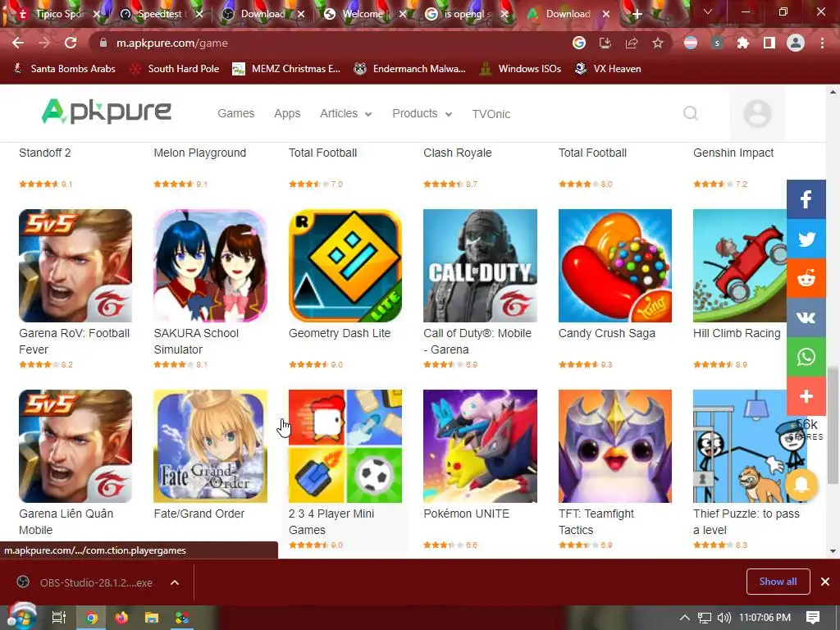The width and height of the screenshot is (840, 630).
Task: Click Show all downloads button
Action: (x=778, y=582)
